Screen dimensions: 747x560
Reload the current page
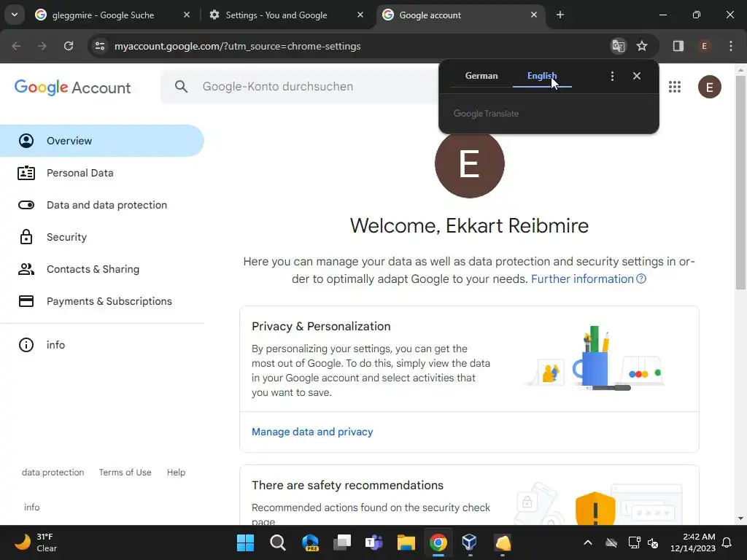(x=69, y=46)
